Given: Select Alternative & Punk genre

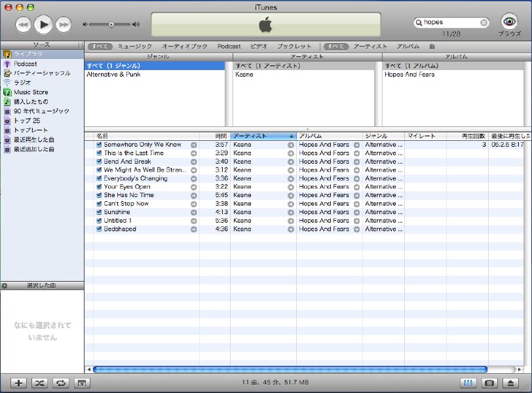Looking at the screenshot, I should point(113,75).
